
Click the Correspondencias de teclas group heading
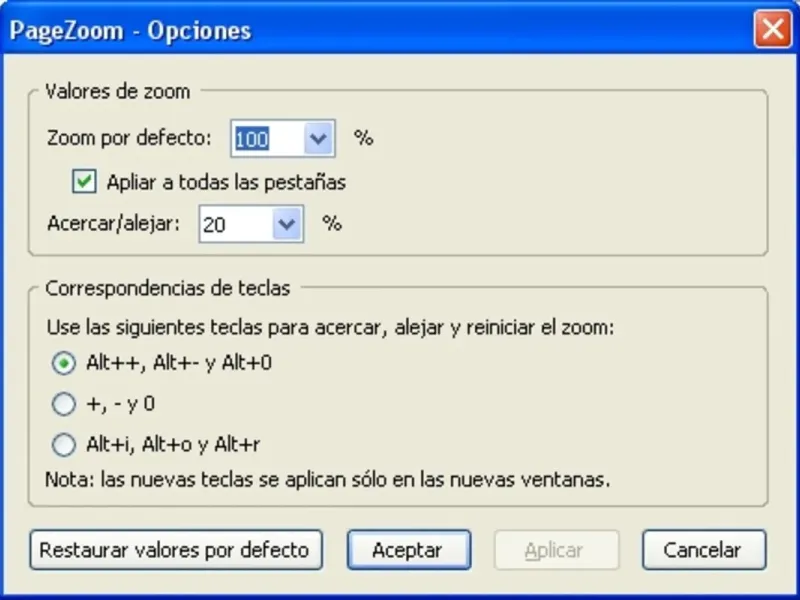[x=167, y=289]
